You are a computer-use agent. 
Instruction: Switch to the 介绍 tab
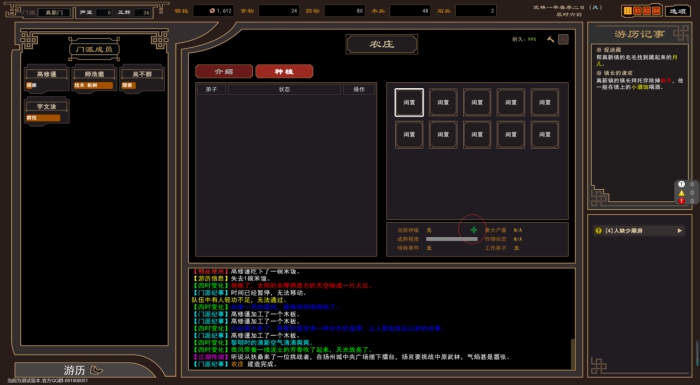[224, 71]
